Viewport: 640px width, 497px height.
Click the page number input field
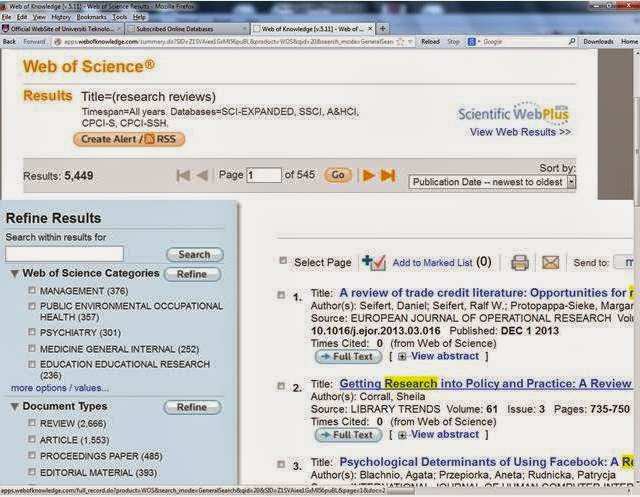[264, 175]
